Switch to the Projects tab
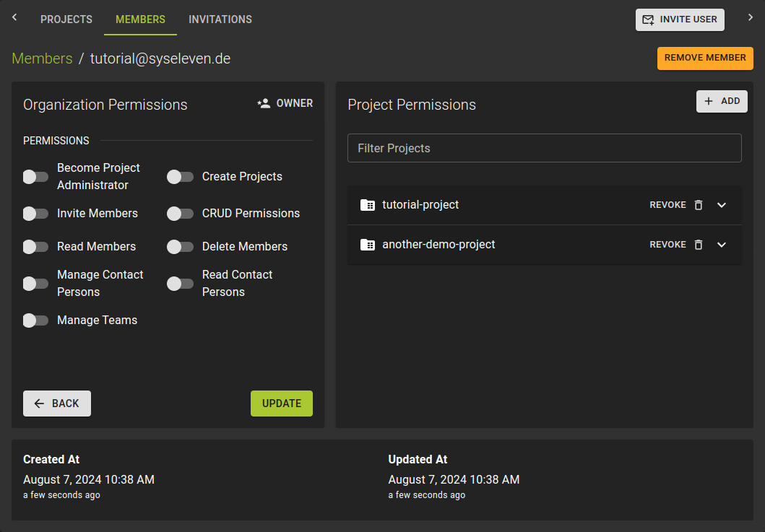The image size is (765, 532). 66,19
